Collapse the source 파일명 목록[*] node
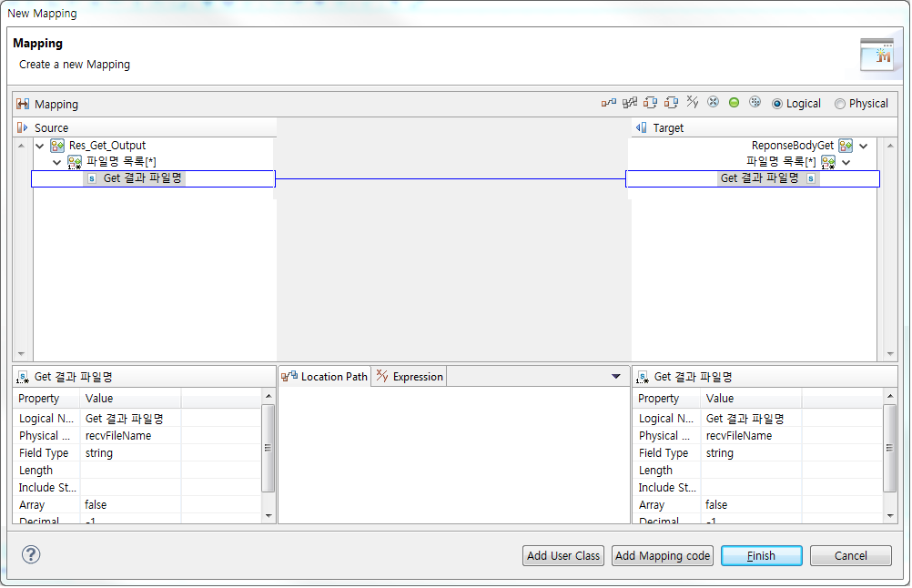The width and height of the screenshot is (912, 588). [56, 161]
